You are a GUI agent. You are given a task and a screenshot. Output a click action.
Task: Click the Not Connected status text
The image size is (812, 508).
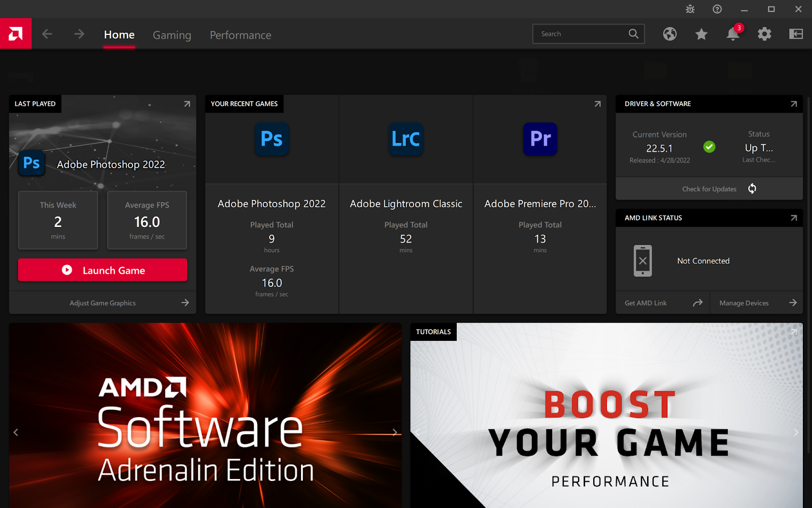[x=703, y=261]
